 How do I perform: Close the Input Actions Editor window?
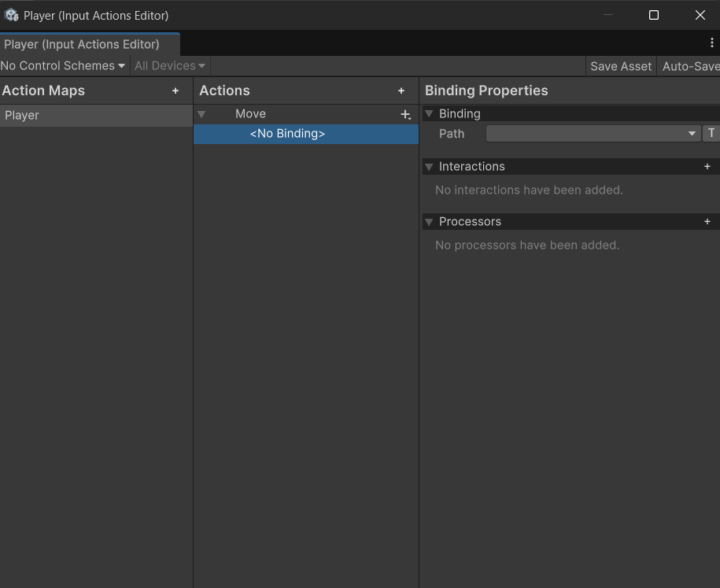[700, 15]
